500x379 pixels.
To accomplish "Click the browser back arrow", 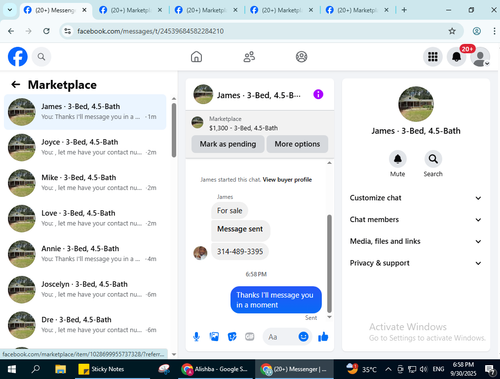I will [11, 31].
